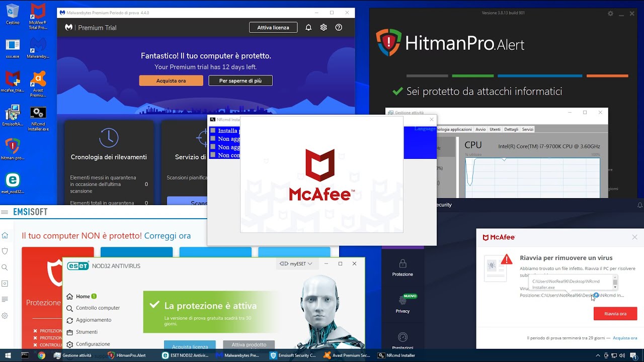Open Malwarebytes notifications bell
Image resolution: width=644 pixels, height=362 pixels.
click(x=308, y=28)
